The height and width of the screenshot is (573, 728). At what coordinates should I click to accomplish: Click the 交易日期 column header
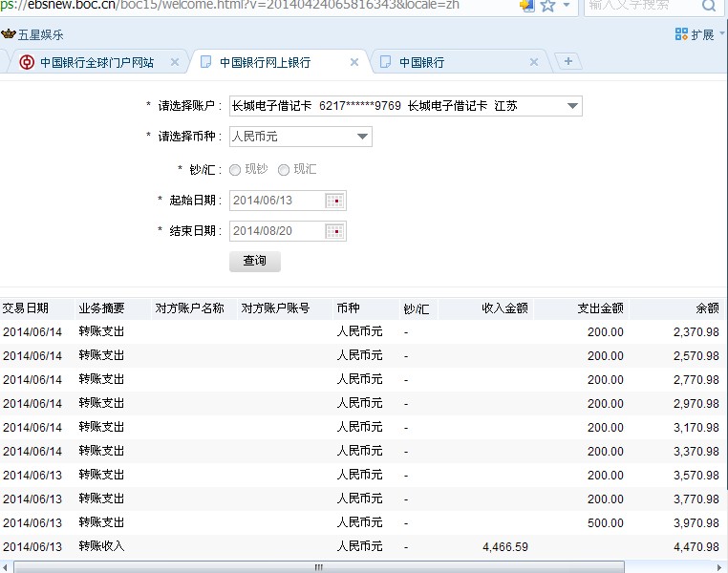pyautogui.click(x=26, y=308)
